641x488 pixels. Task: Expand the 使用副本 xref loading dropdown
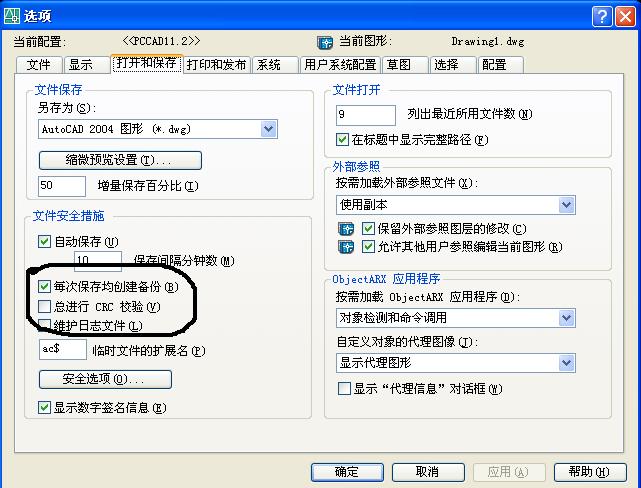click(456, 205)
